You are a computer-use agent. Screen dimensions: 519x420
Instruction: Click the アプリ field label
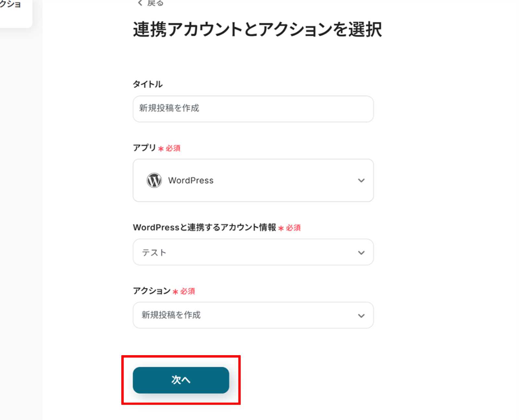point(145,148)
